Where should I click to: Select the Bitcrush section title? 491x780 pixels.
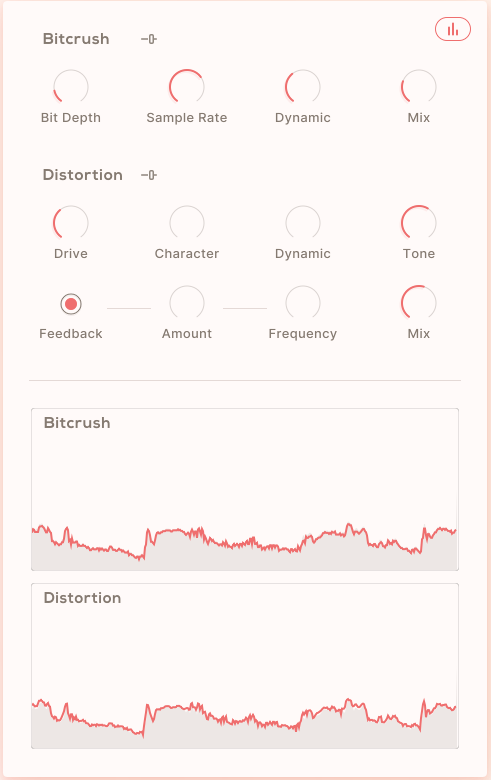pos(76,39)
